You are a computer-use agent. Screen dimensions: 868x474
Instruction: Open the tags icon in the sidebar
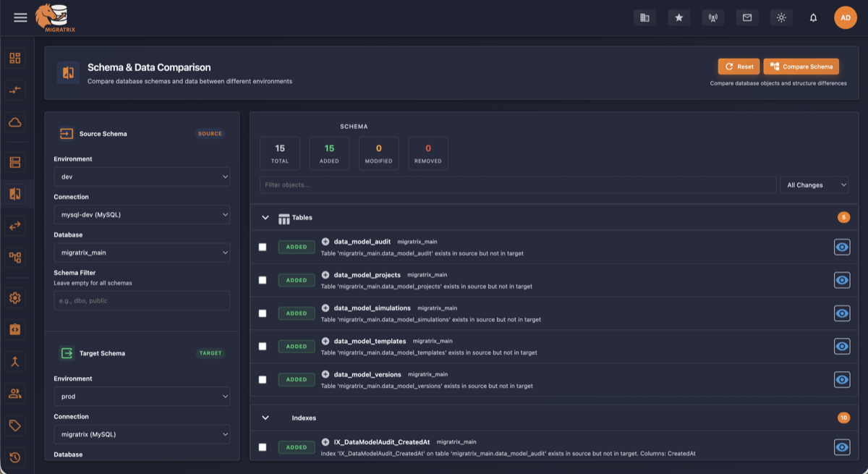point(14,426)
